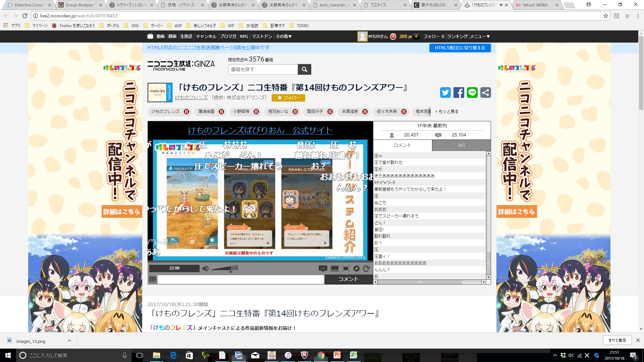Expand the images_13.png download options

click(x=69, y=341)
